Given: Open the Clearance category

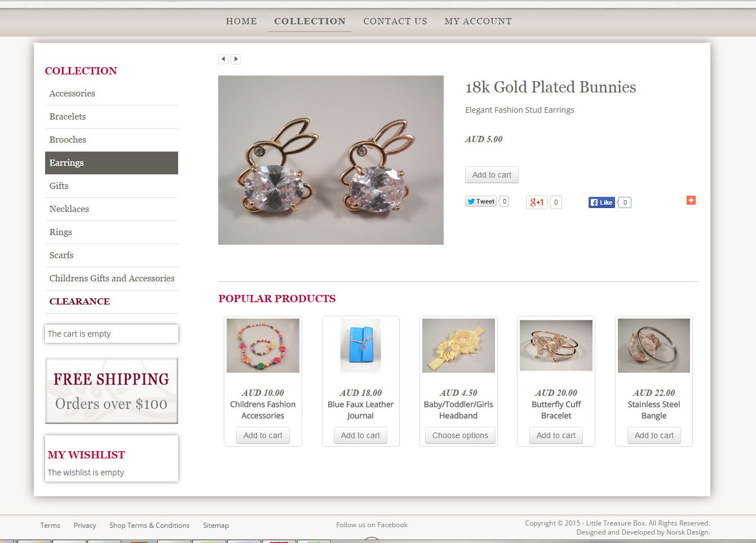Looking at the screenshot, I should (112, 302).
